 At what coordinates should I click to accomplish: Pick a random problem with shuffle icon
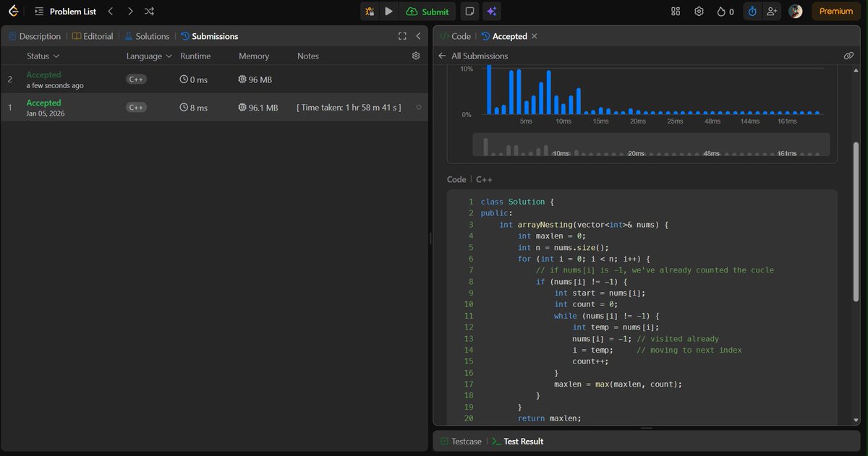coord(149,12)
